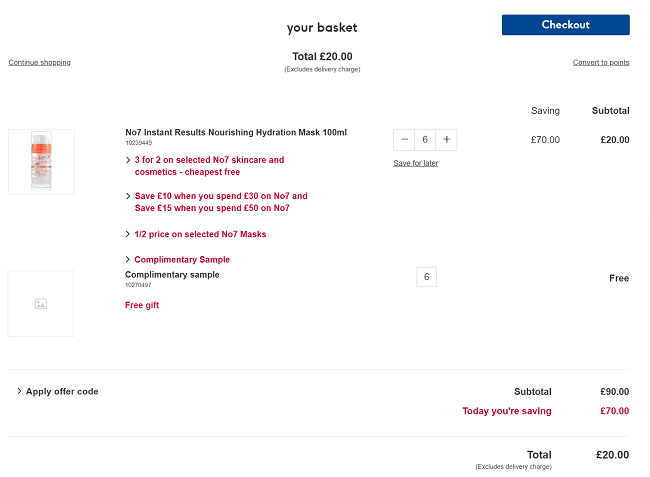Click the minus quantity button

[405, 140]
